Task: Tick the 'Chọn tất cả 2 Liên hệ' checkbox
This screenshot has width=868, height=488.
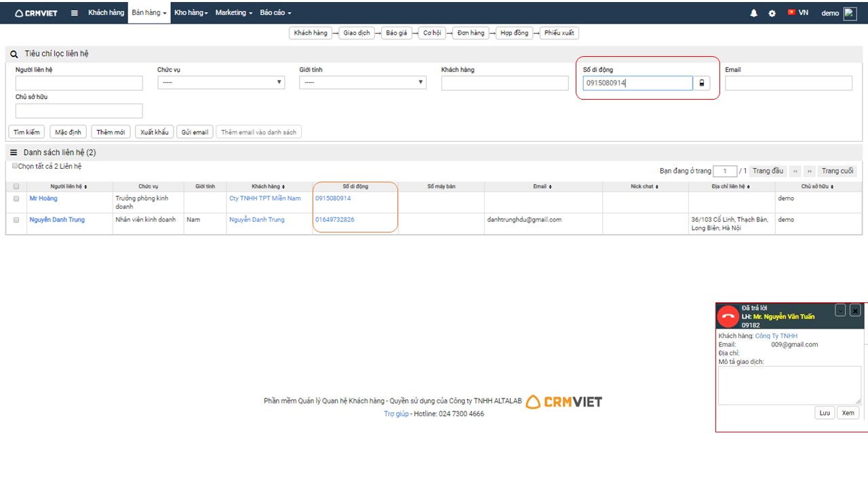Action: click(x=15, y=166)
